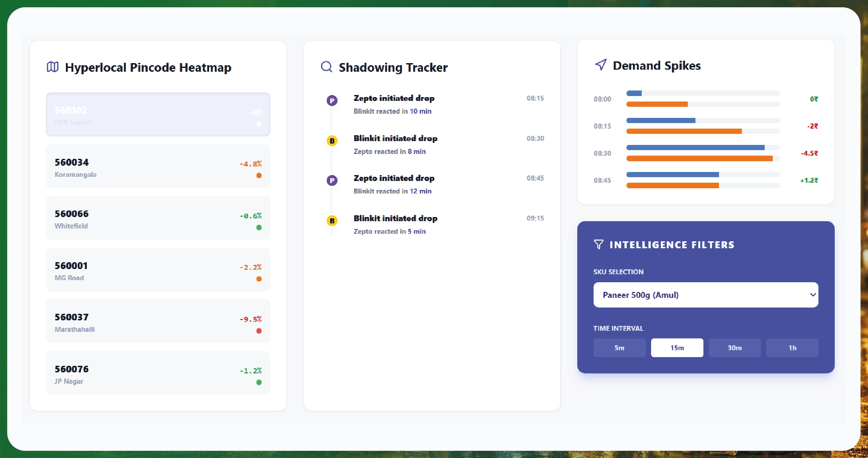Image resolution: width=868 pixels, height=458 pixels.
Task: Click the purple P marker at 08:45
Action: (x=332, y=181)
